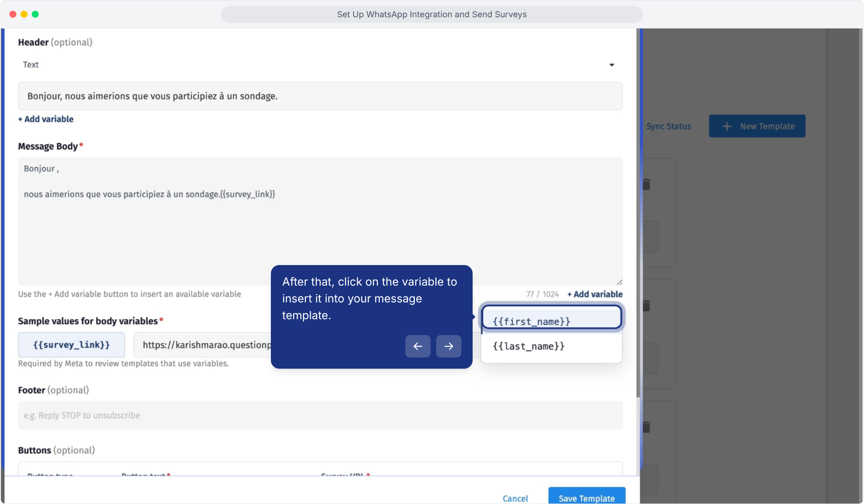Save the template

click(587, 496)
